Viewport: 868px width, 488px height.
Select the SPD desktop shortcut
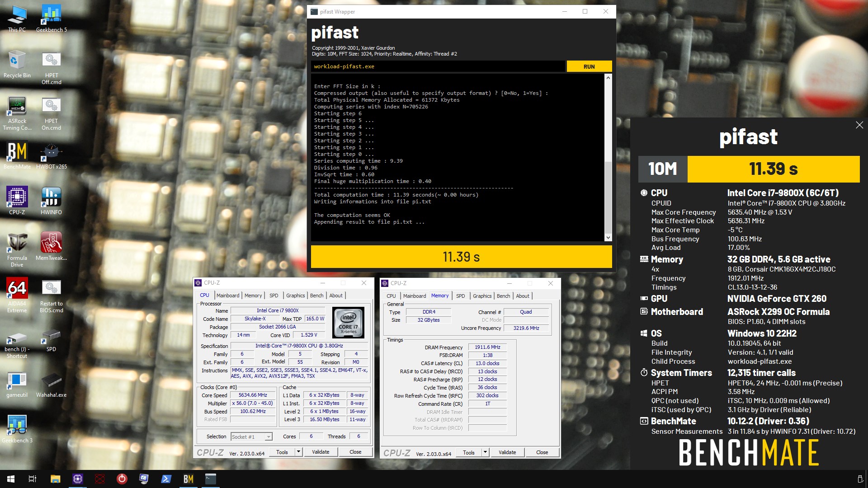52,342
